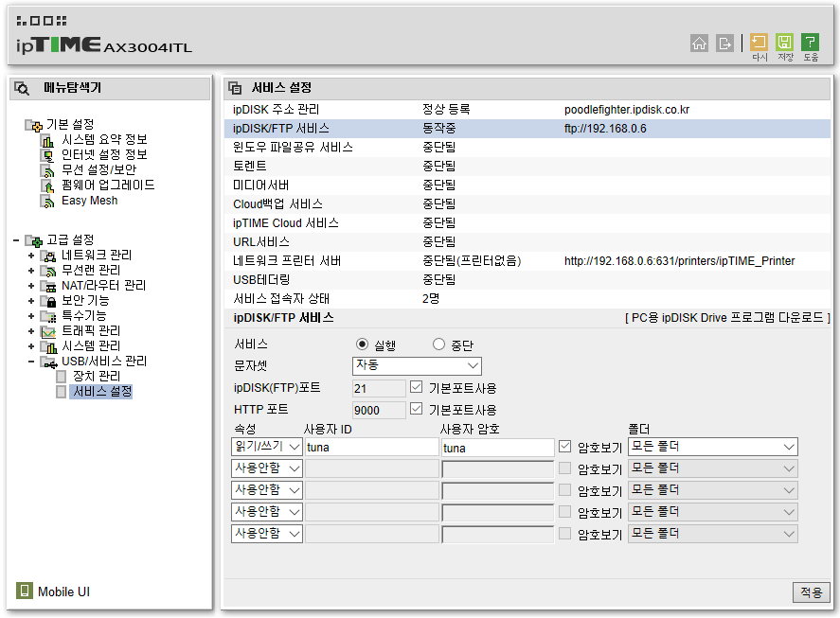This screenshot has width=840, height=618.
Task: Toggle 암호보기 checkbox for user tuna
Action: [x=565, y=447]
